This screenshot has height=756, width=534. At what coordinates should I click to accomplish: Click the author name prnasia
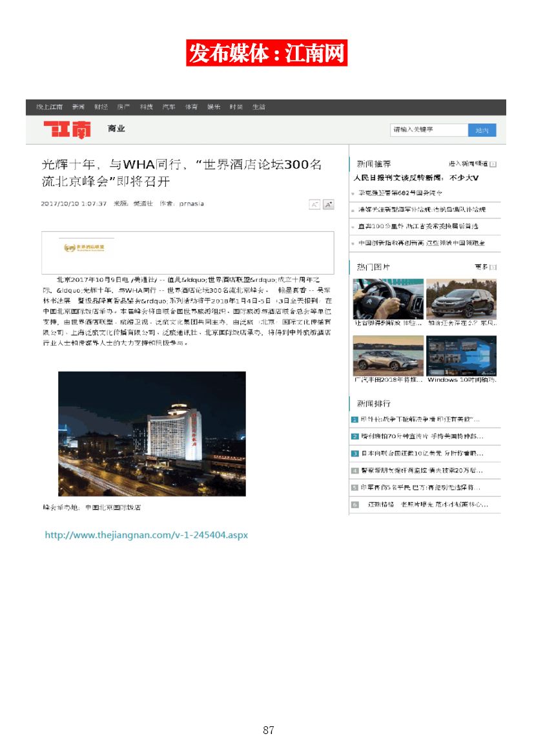tap(191, 204)
